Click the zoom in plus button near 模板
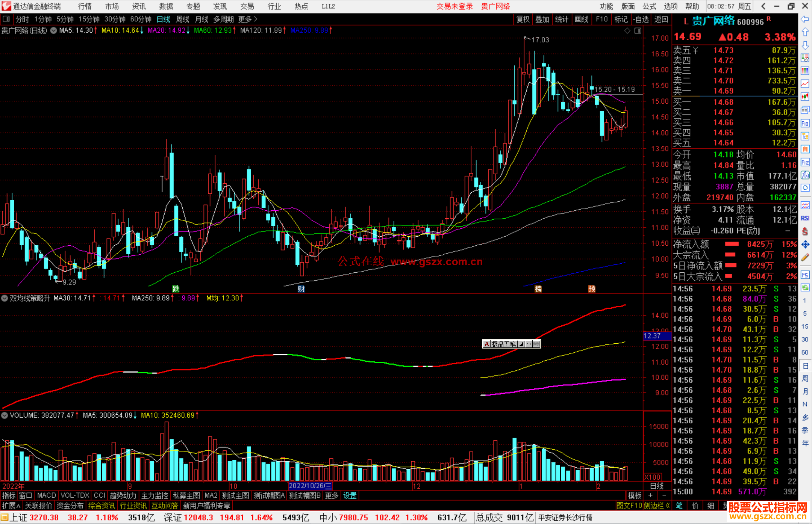The image size is (812, 524). pos(650,495)
